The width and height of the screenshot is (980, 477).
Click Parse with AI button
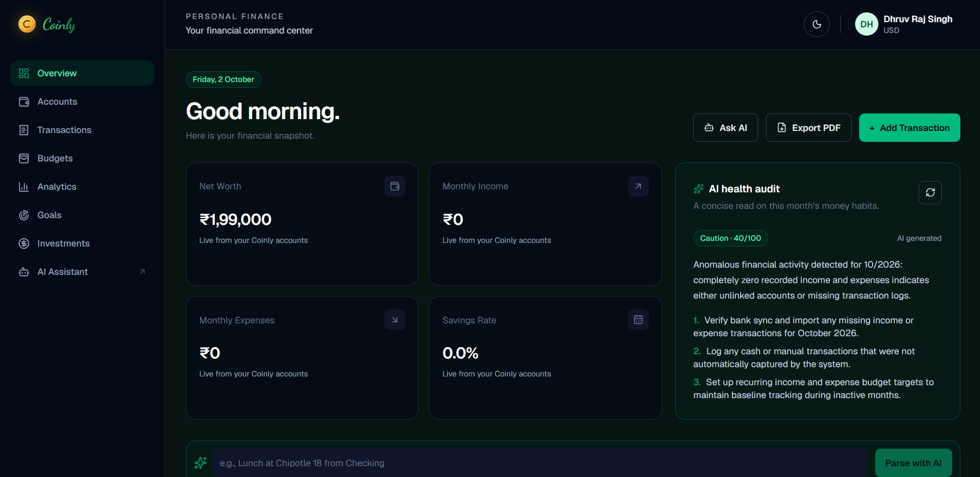pos(913,463)
